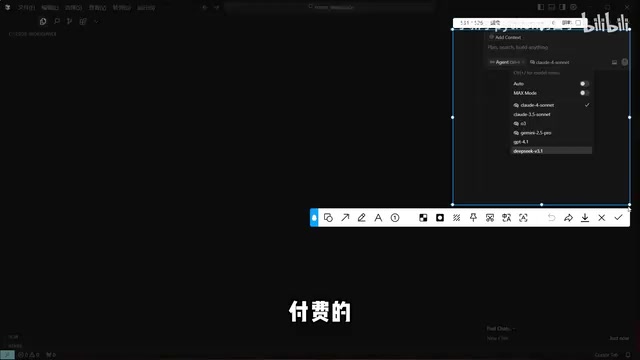Viewport: 640px width, 360px height.
Task: Click the curved forward arrow beside undo
Action: click(568, 218)
